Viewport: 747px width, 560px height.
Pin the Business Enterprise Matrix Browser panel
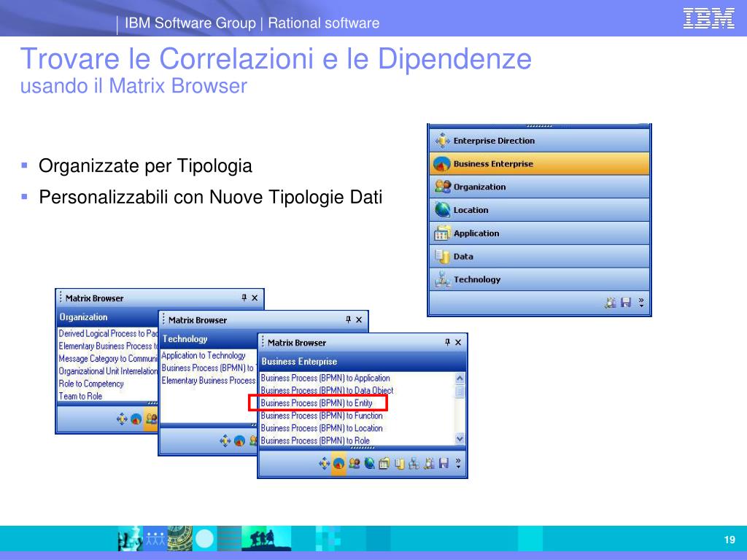(x=447, y=342)
